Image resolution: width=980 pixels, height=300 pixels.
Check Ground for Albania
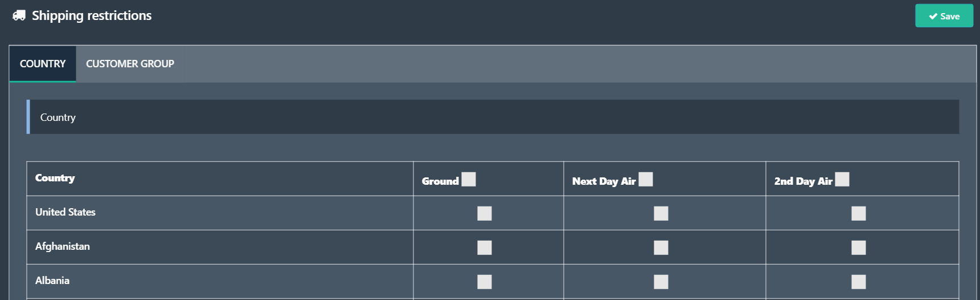pyautogui.click(x=485, y=282)
